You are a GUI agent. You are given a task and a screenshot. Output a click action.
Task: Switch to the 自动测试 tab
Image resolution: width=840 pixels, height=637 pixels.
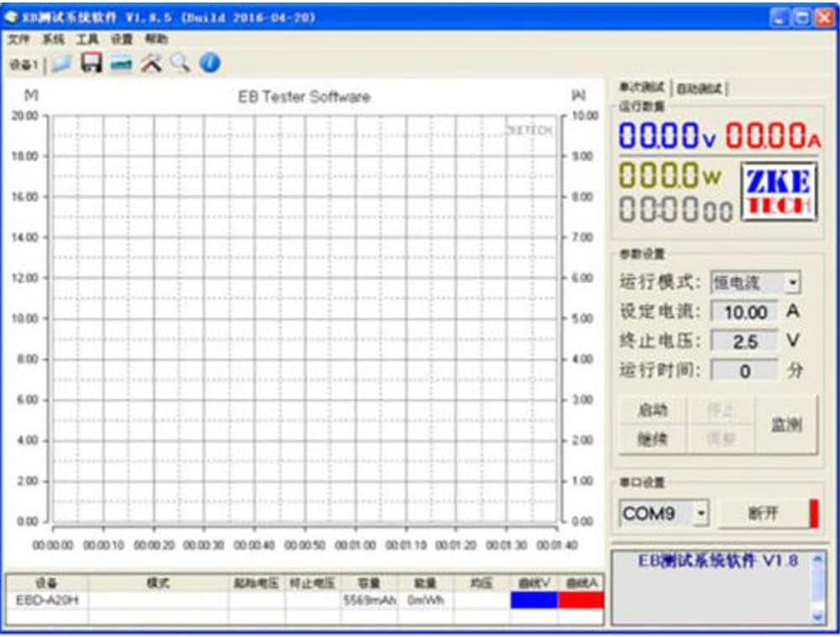pyautogui.click(x=699, y=88)
